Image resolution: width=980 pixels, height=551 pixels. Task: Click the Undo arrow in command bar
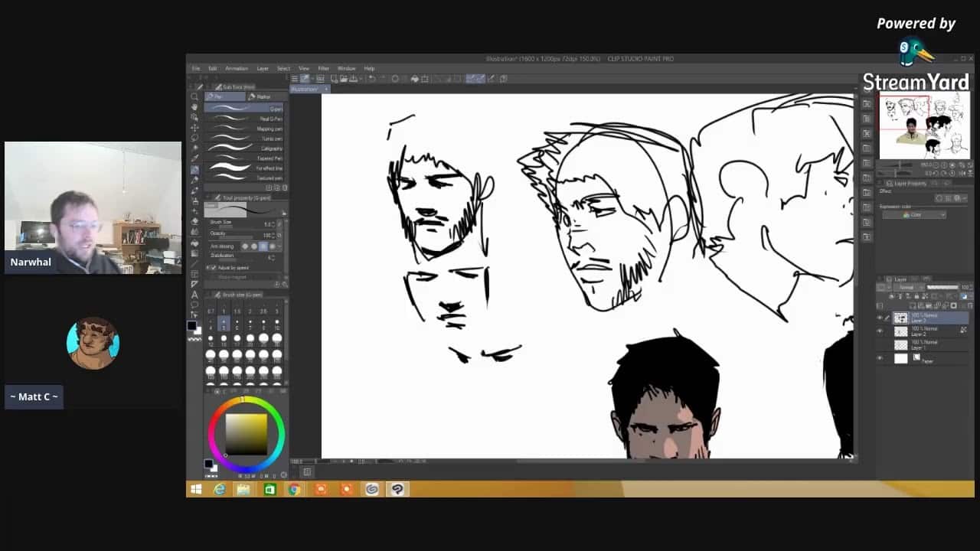[372, 78]
